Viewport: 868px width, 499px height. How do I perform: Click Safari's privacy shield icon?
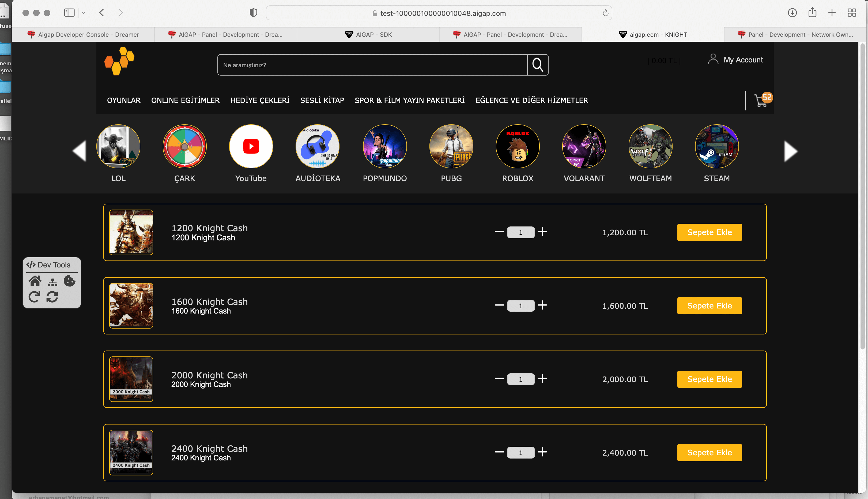click(x=253, y=13)
